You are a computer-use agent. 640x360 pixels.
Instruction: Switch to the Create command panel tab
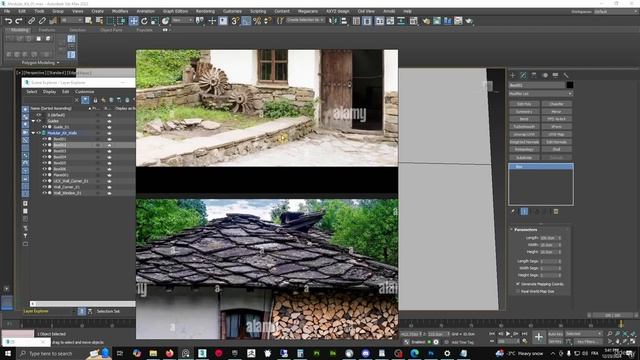[x=513, y=75]
